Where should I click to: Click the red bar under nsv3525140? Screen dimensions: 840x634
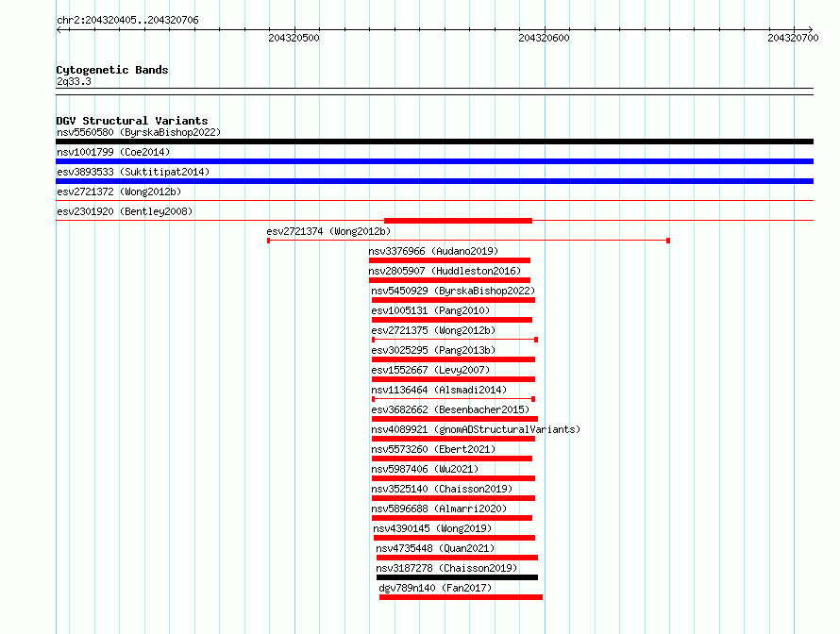453,498
